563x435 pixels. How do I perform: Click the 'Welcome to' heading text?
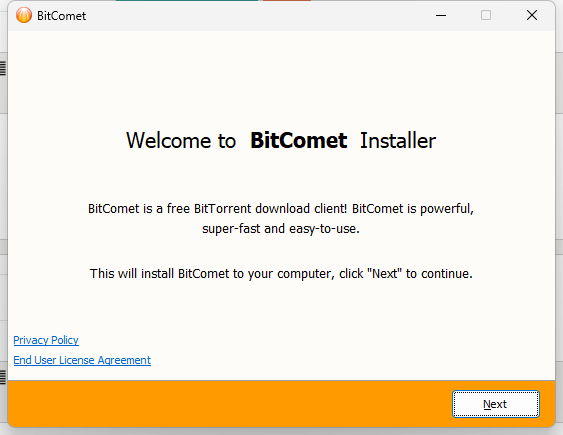(181, 140)
